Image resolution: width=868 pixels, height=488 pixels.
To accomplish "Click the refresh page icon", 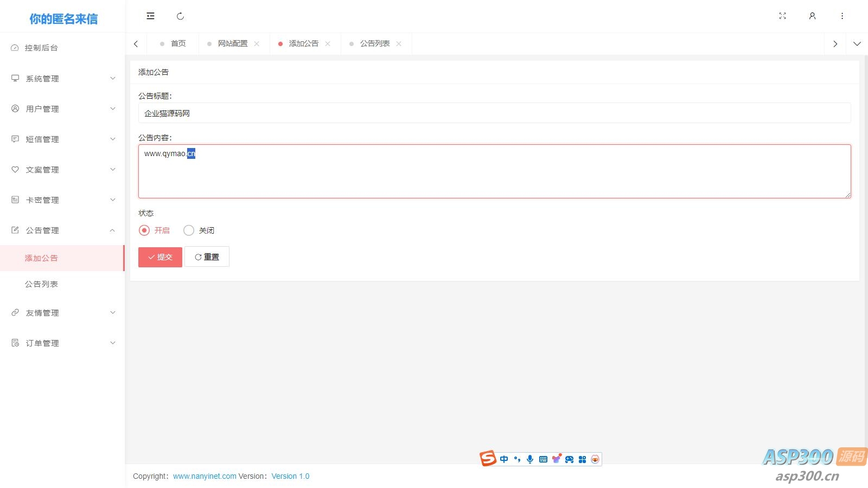I will click(x=181, y=16).
